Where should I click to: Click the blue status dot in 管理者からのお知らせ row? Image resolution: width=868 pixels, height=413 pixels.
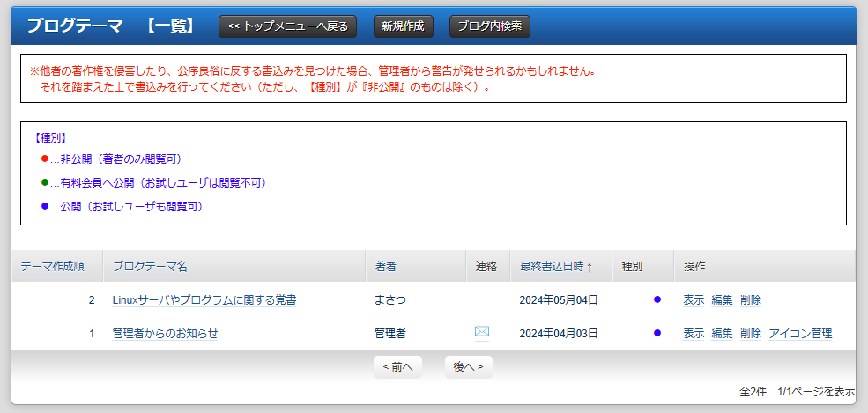coord(657,333)
